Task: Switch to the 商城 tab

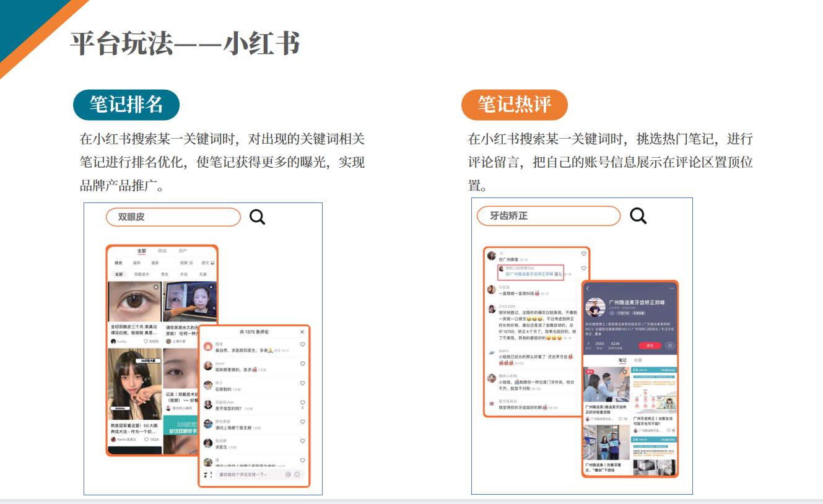Action: click(x=162, y=251)
